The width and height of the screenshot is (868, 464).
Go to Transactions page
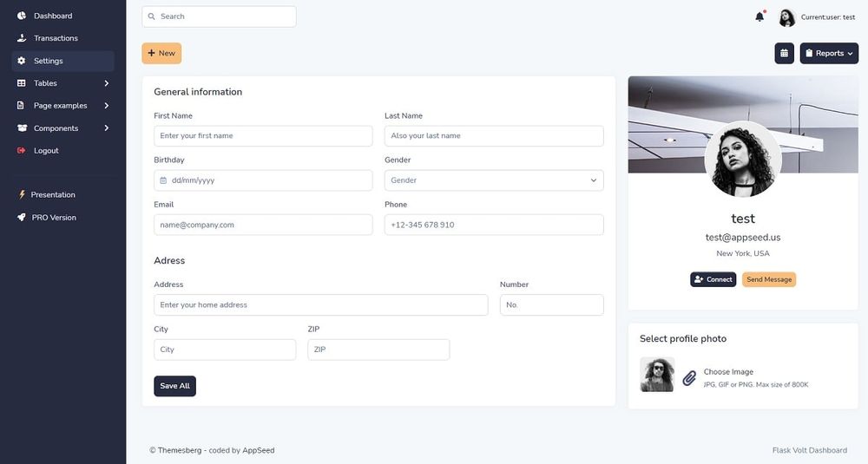[63, 38]
